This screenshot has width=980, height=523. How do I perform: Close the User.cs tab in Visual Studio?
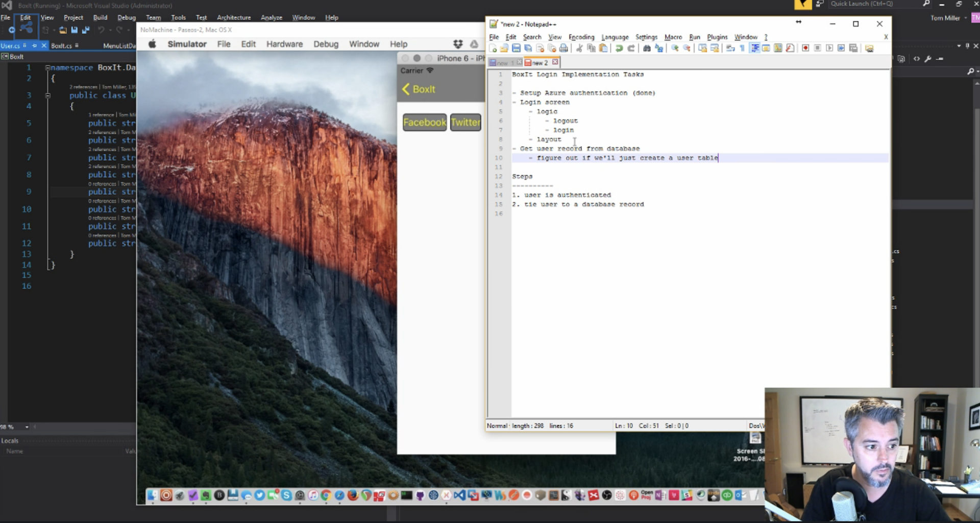click(x=44, y=45)
